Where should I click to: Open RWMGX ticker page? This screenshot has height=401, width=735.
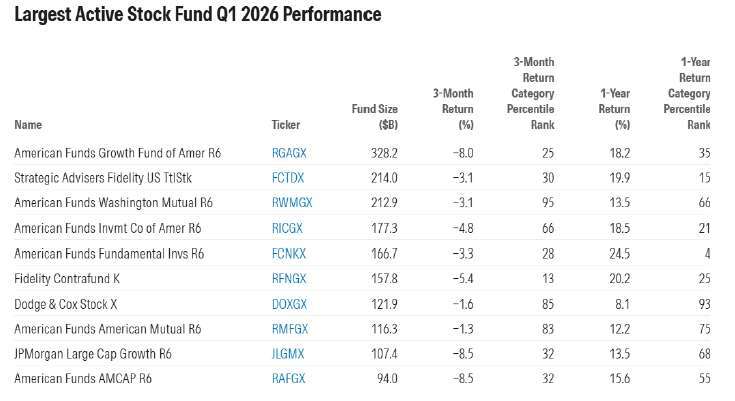coord(291,203)
